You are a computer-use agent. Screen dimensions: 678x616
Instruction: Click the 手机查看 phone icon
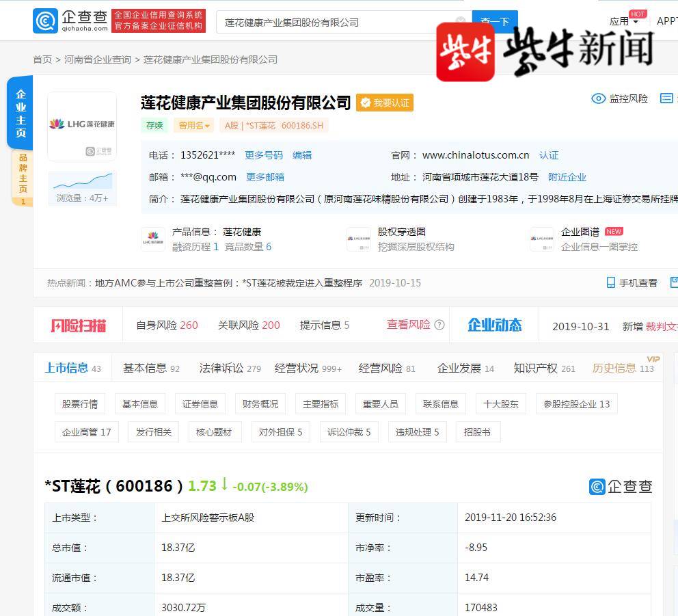coord(610,282)
